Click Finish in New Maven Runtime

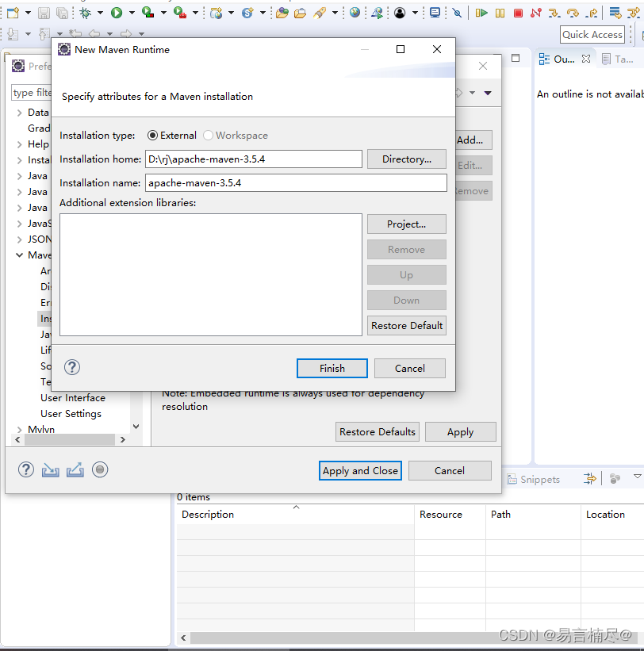point(332,368)
